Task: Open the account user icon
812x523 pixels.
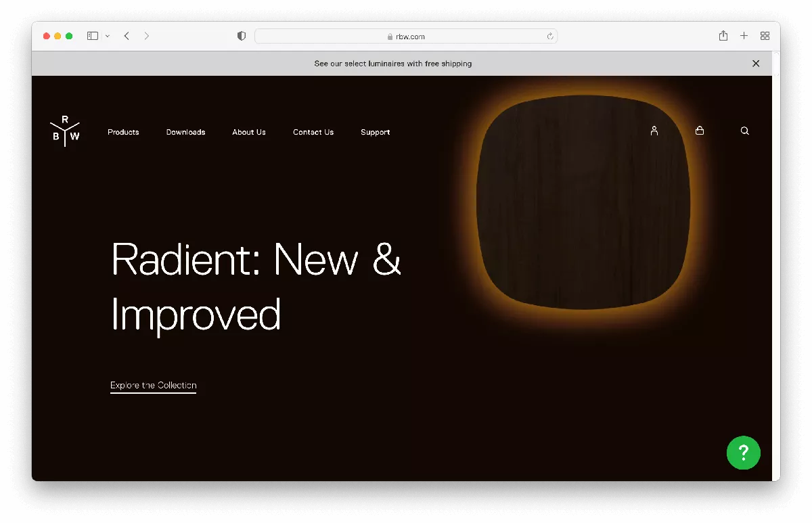Action: (x=654, y=131)
